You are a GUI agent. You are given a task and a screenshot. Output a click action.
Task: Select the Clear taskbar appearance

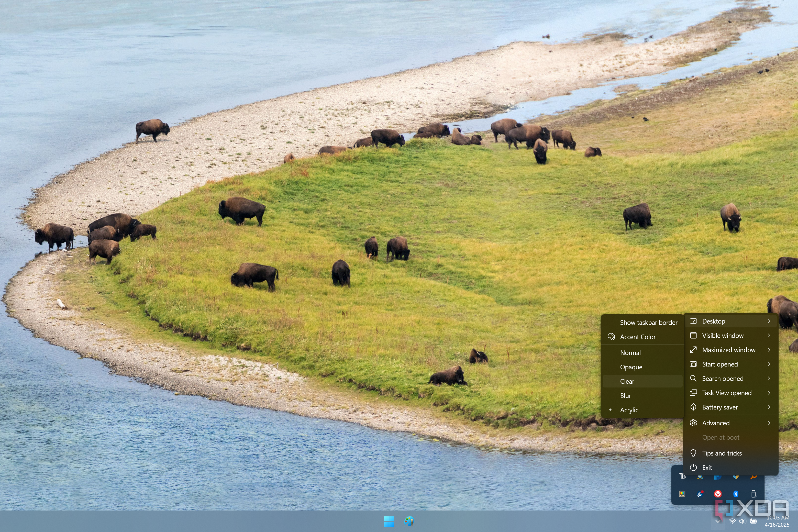coord(642,381)
